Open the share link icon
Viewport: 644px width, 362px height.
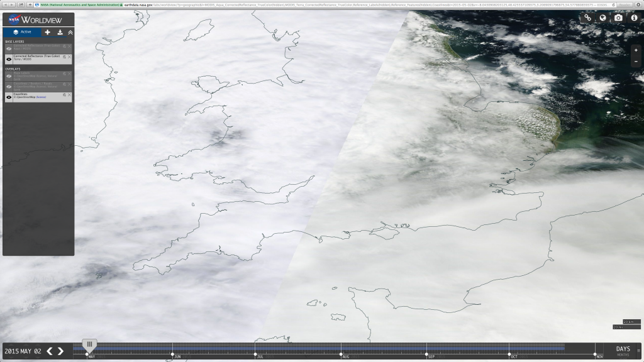588,18
